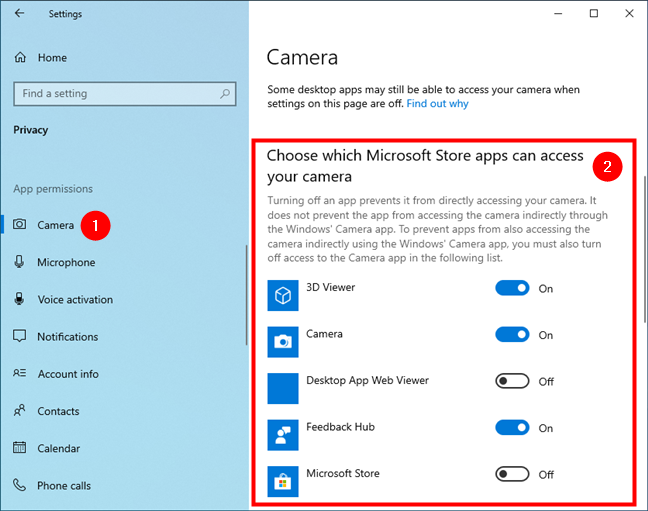This screenshot has width=648, height=511.
Task: Click the 'Desktop App Web Viewer' name
Action: (x=367, y=380)
